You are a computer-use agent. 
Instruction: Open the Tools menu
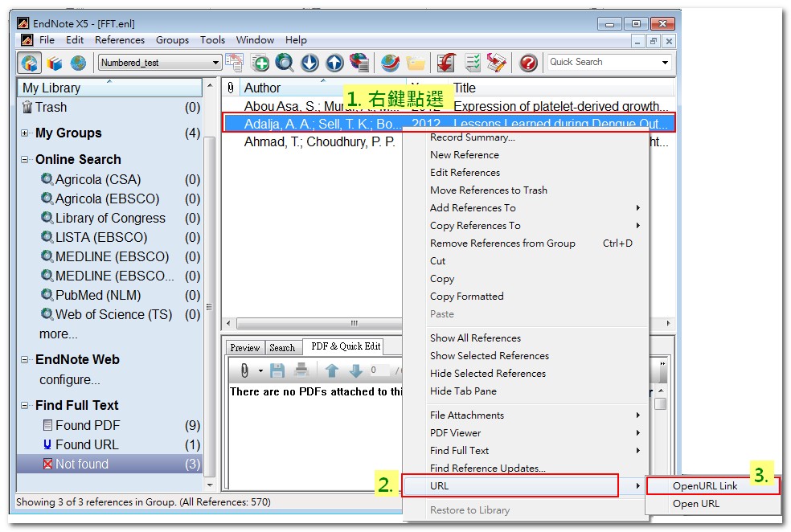tap(212, 40)
